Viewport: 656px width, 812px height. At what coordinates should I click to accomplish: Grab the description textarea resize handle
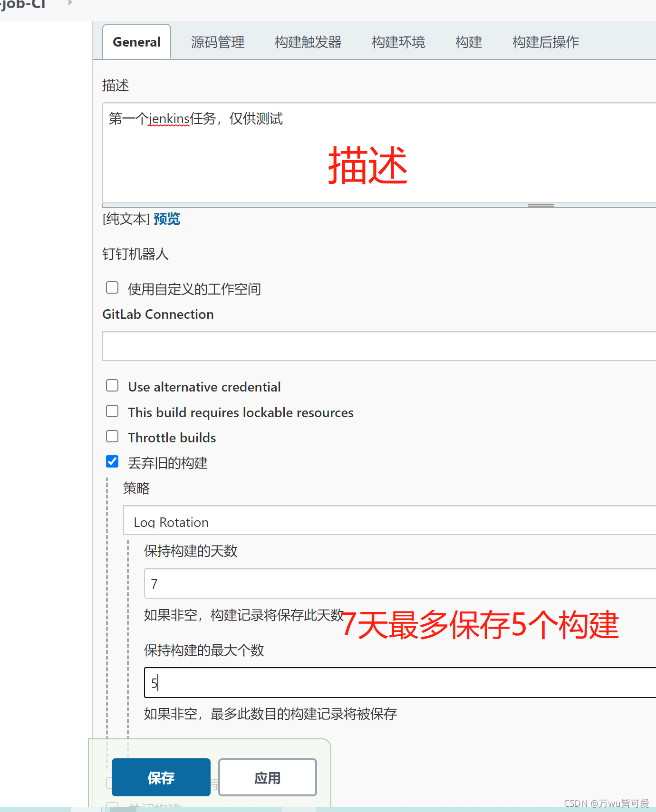pos(541,206)
